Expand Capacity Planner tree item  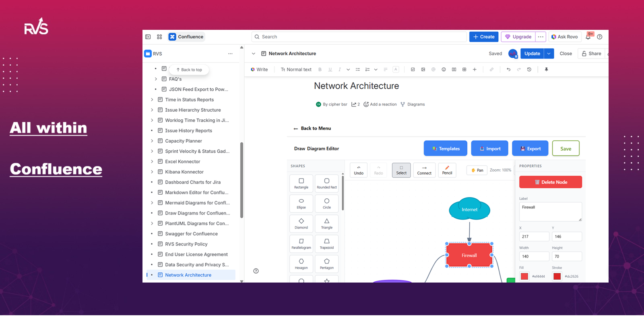click(x=152, y=141)
